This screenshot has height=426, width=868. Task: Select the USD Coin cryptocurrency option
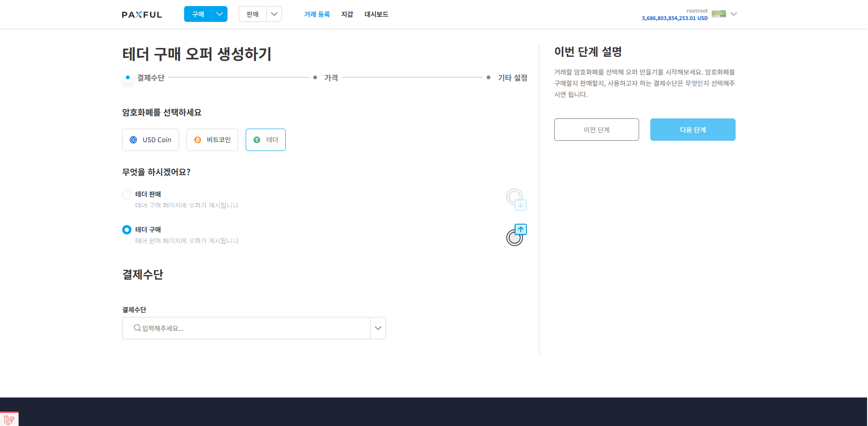[150, 139]
